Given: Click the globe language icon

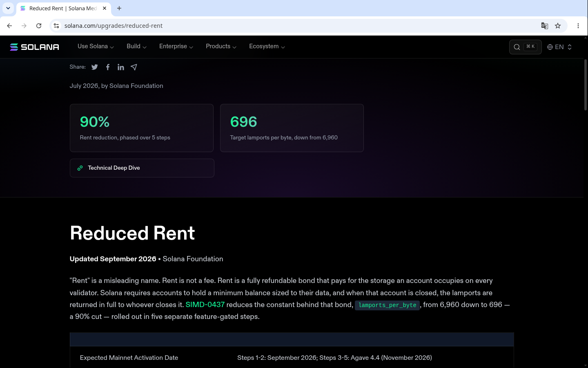Looking at the screenshot, I should point(550,47).
